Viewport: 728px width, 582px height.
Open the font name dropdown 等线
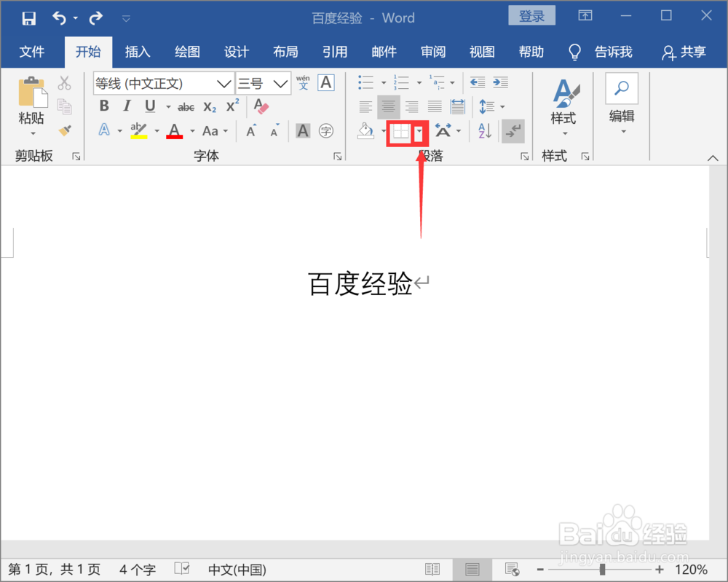[223, 84]
